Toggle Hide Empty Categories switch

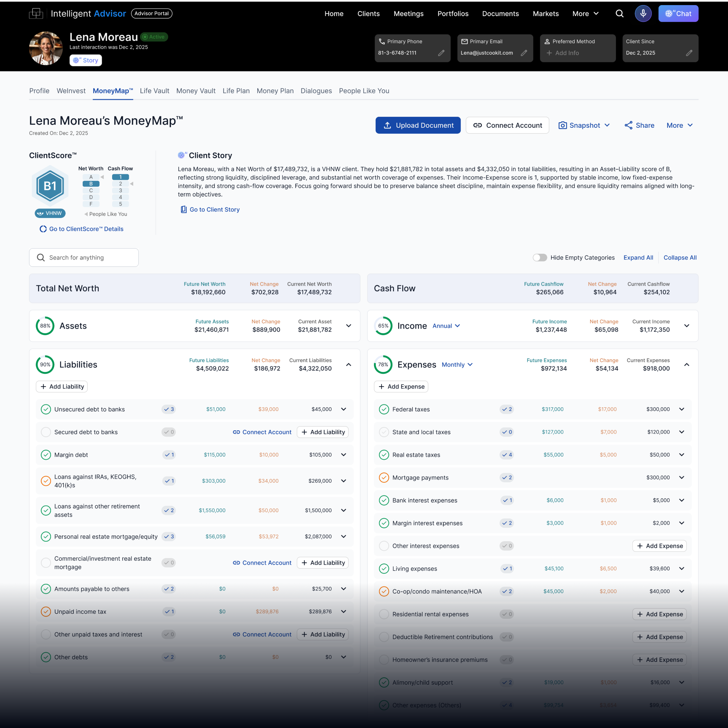(x=539, y=258)
